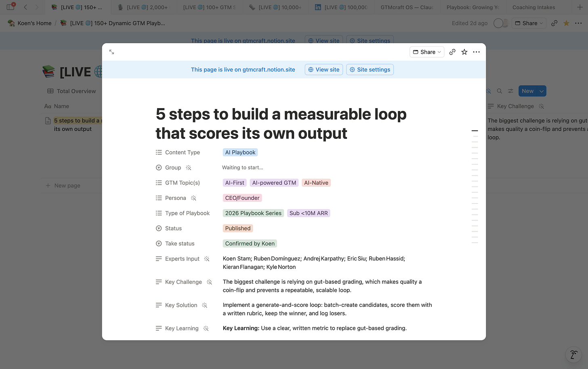The image size is (588, 369).
Task: Click the top marker in the modal outline
Action: coord(475,131)
